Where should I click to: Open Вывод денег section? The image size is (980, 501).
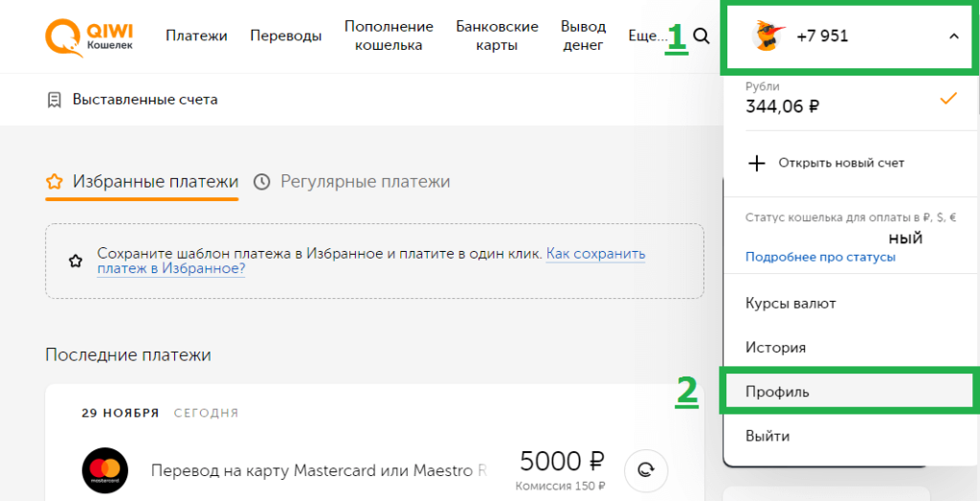[583, 36]
